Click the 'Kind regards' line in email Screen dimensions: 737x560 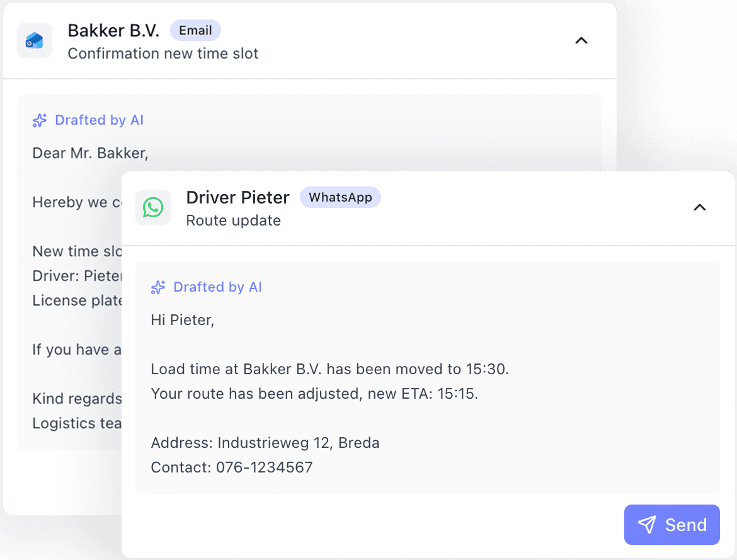(77, 399)
